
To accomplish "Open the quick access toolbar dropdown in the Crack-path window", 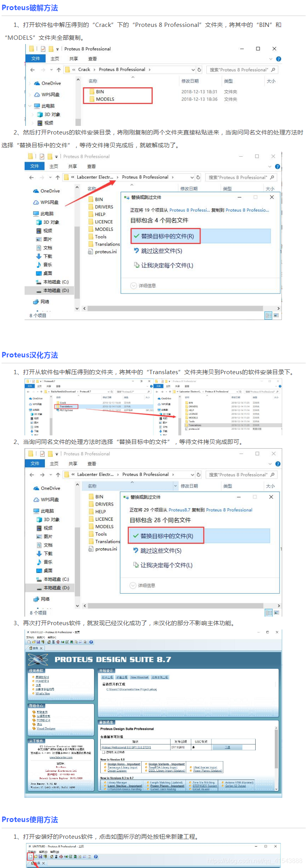I will point(57,49).
